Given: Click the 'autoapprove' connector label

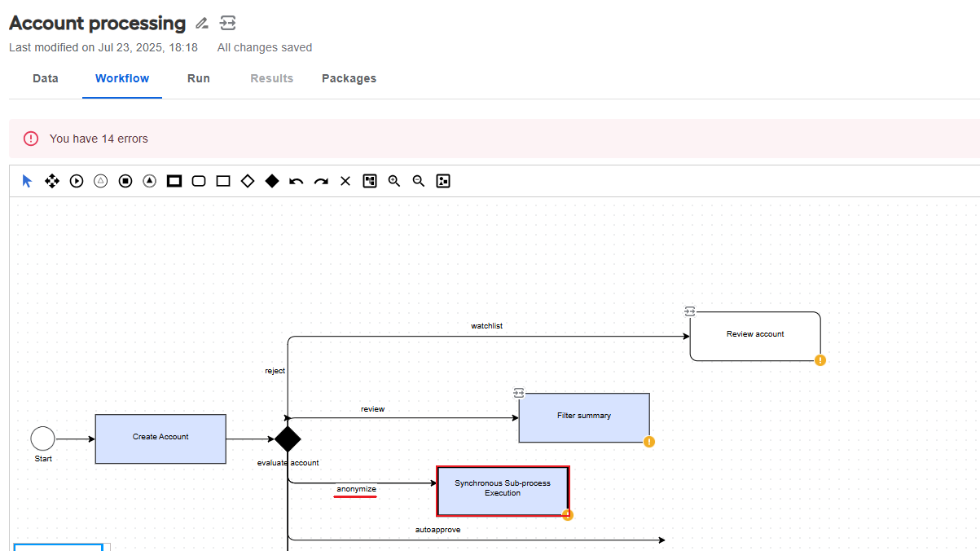Looking at the screenshot, I should [438, 530].
